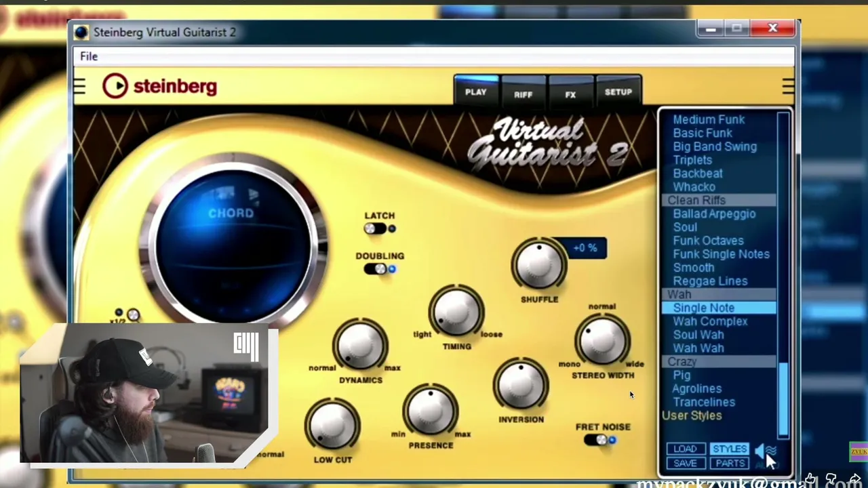The image size is (868, 488).
Task: Click the speaker audition icon
Action: [766, 450]
